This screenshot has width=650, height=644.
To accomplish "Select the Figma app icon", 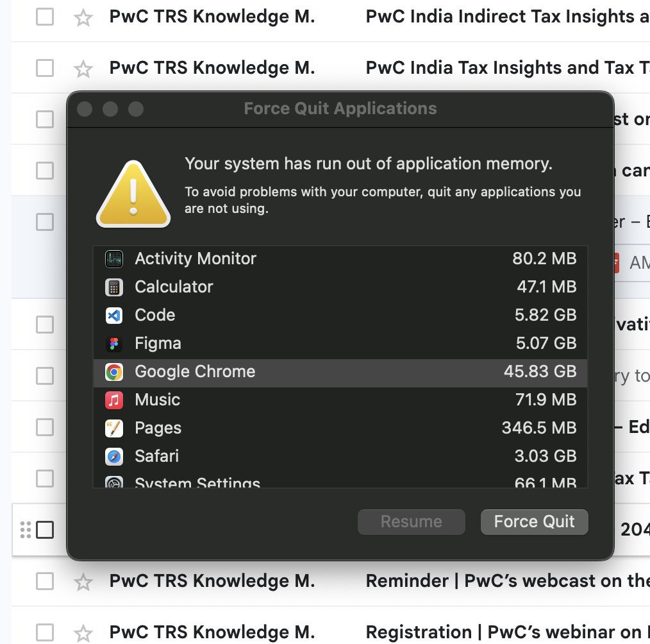I will [x=114, y=343].
